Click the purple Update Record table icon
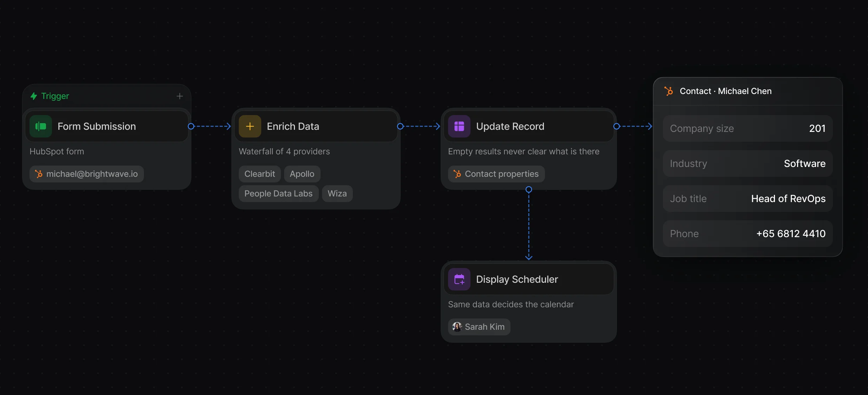Screen dimensions: 868x395 tap(459, 126)
